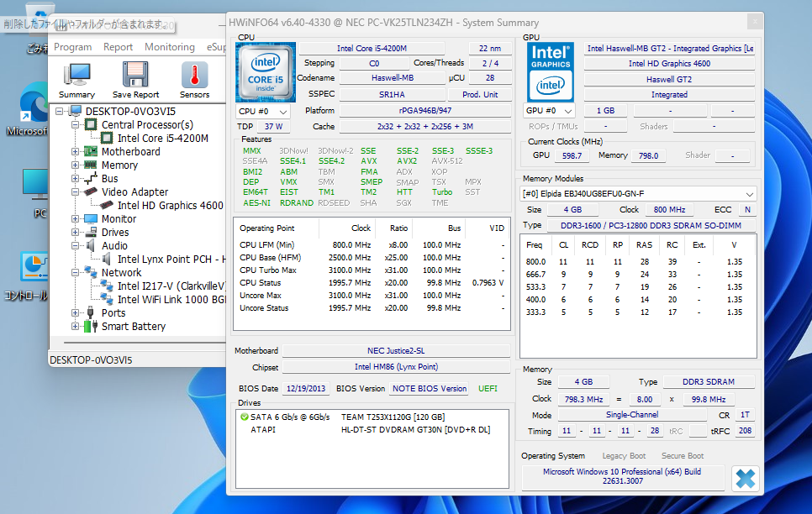This screenshot has width=812, height=514.
Task: Open the GPU #0 selector dropdown
Action: [x=549, y=111]
